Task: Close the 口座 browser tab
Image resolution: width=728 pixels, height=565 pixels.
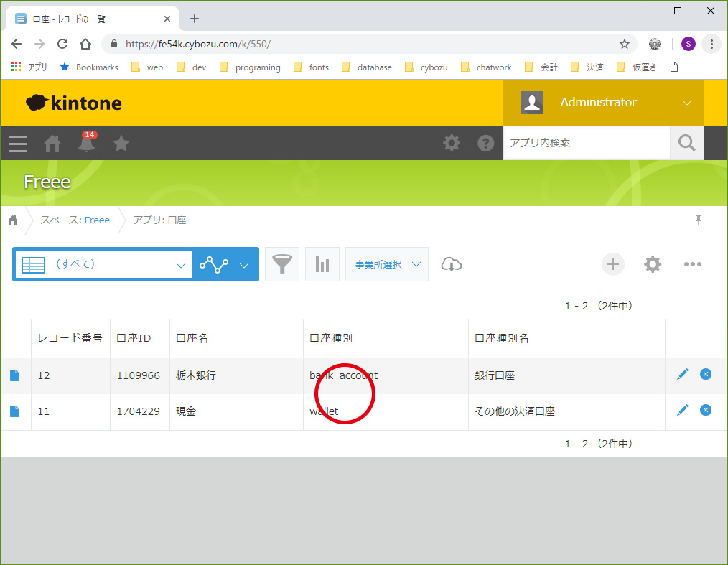Action: [167, 19]
